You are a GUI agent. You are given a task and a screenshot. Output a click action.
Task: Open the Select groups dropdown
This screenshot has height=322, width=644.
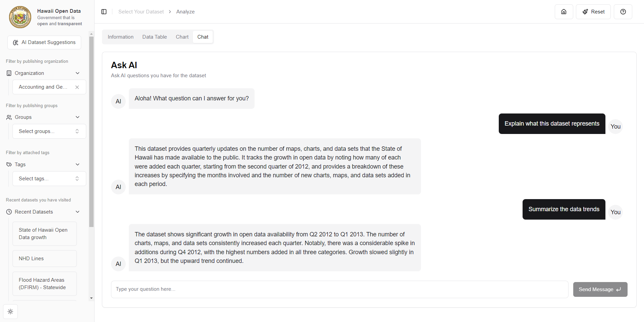click(x=49, y=131)
